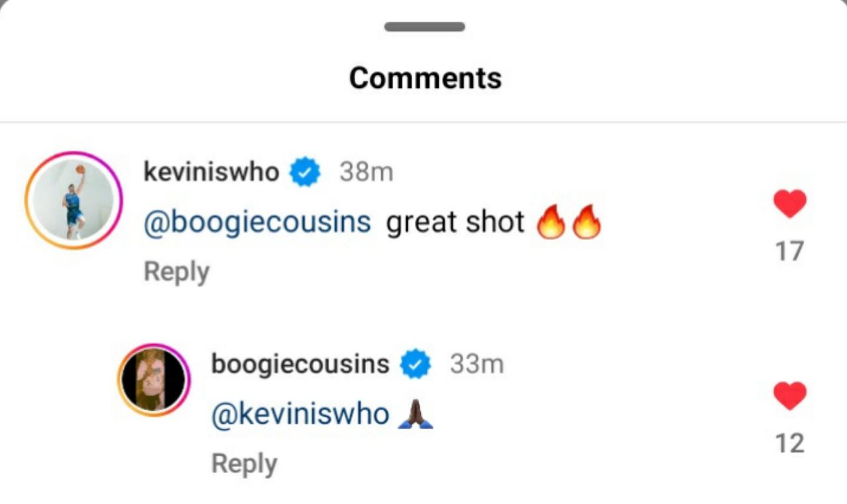Image resolution: width=847 pixels, height=504 pixels.
Task: View the 12 likes on boogiecousins' reply
Action: 789,443
